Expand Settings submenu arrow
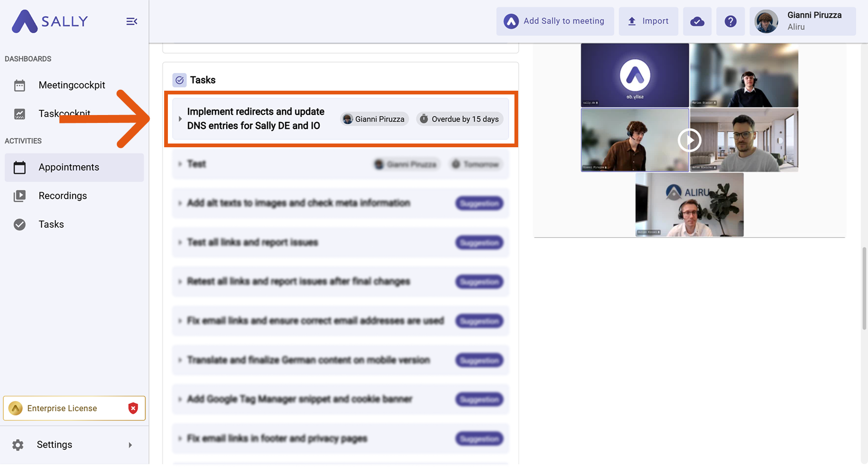 (x=130, y=445)
